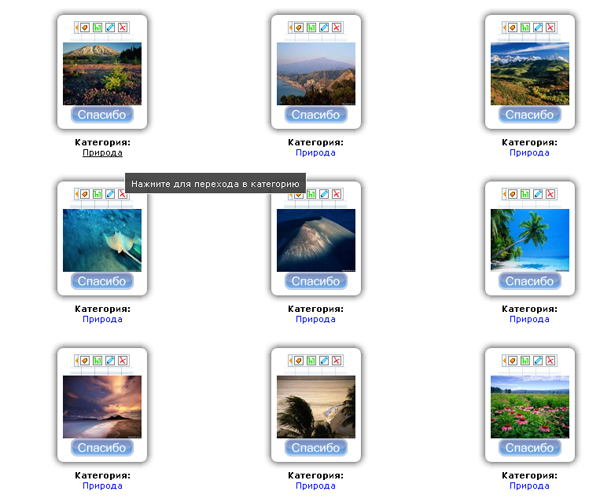Collapse the toolbar arrow on the palm tree beach card

(x=505, y=194)
